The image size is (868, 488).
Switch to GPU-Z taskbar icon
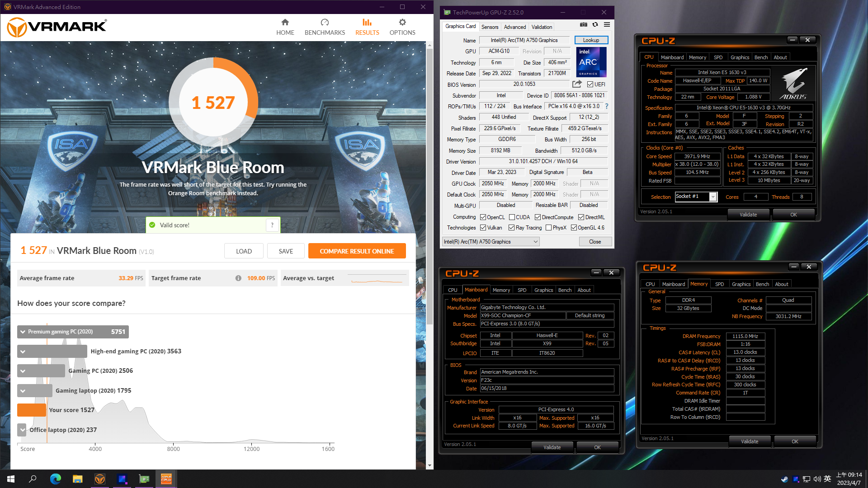[144, 479]
